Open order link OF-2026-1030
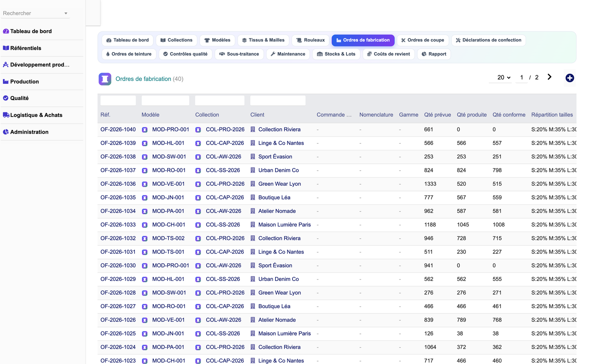The width and height of the screenshot is (589, 364). pyautogui.click(x=118, y=265)
